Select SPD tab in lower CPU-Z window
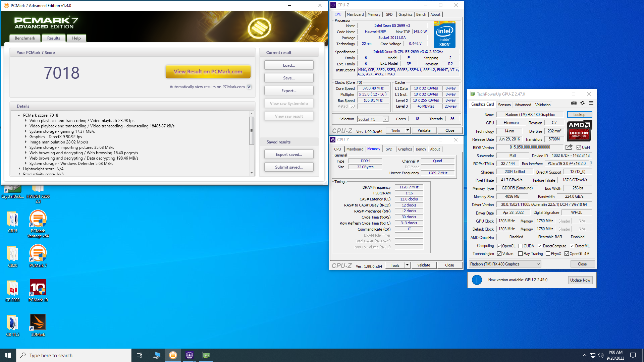Viewport: 644px width, 362px height. coord(389,149)
